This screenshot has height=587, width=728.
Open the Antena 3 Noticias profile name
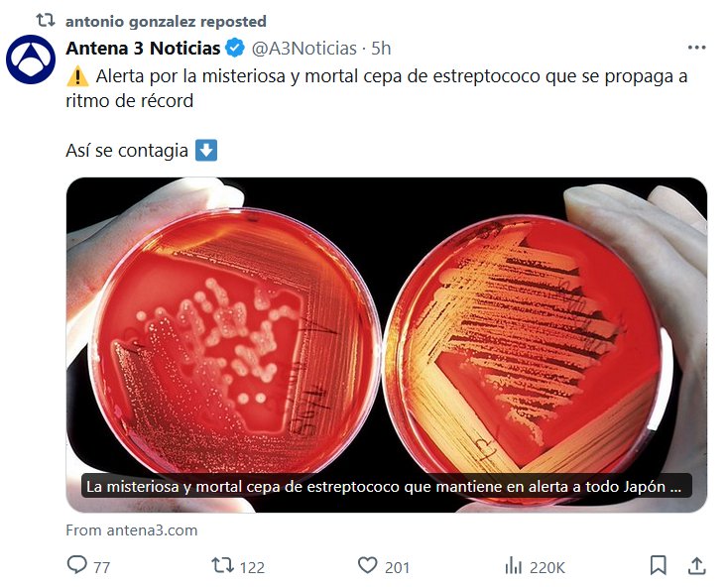pyautogui.click(x=143, y=48)
